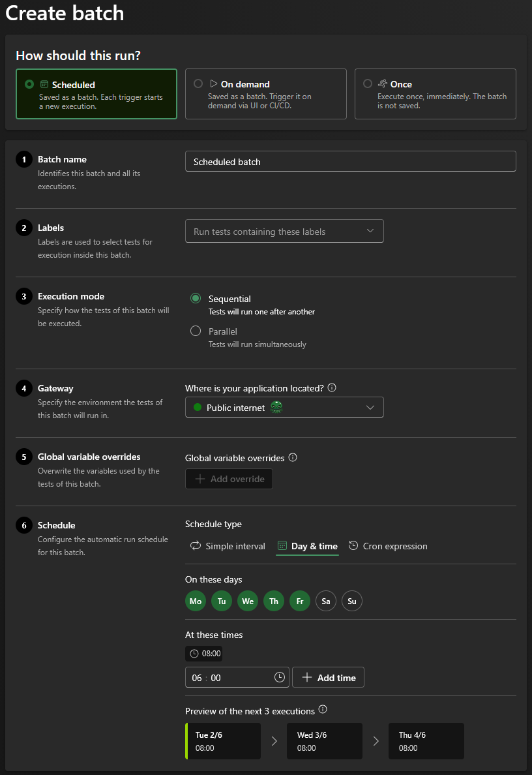
Task: Click the Create batch page heading
Action: [65, 13]
